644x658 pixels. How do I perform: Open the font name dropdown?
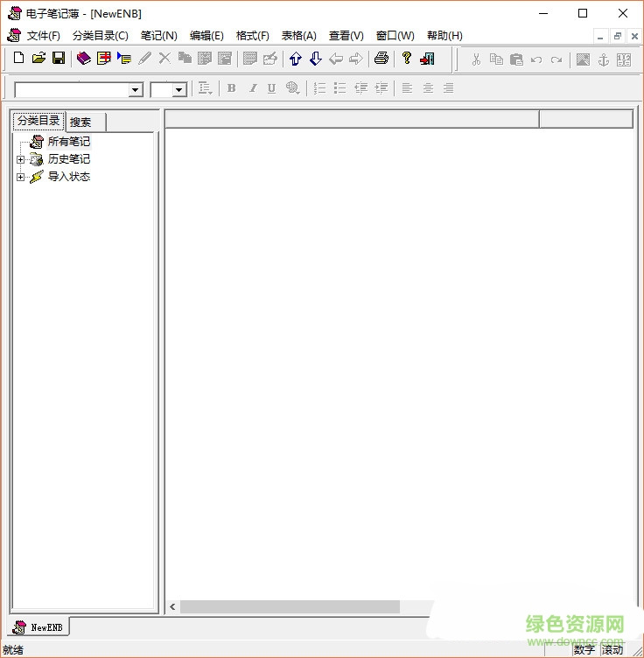coord(135,90)
